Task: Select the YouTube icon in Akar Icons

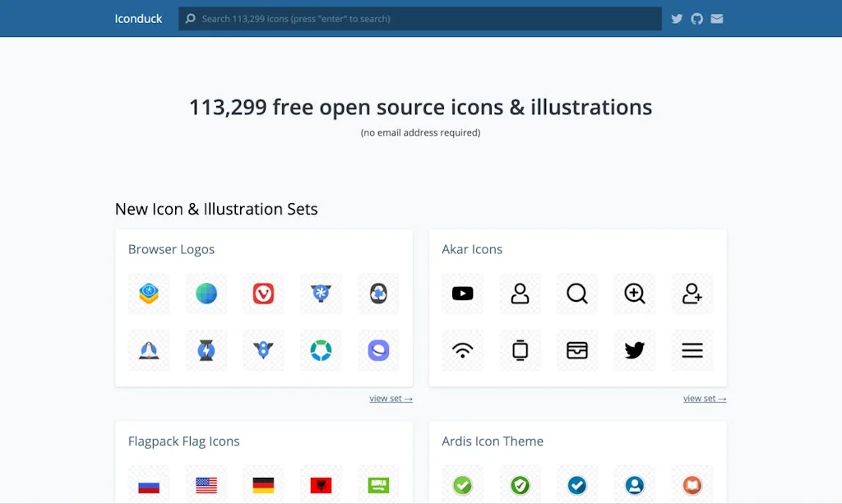Action: tap(462, 294)
